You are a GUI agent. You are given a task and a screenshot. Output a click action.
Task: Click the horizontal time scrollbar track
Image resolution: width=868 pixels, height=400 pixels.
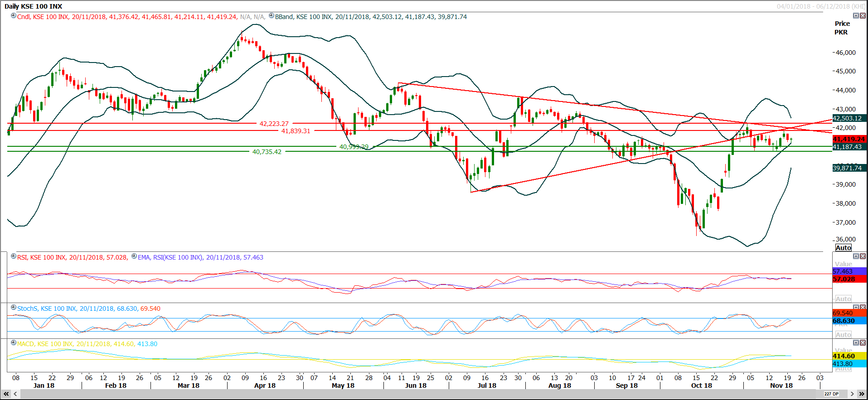(408, 394)
